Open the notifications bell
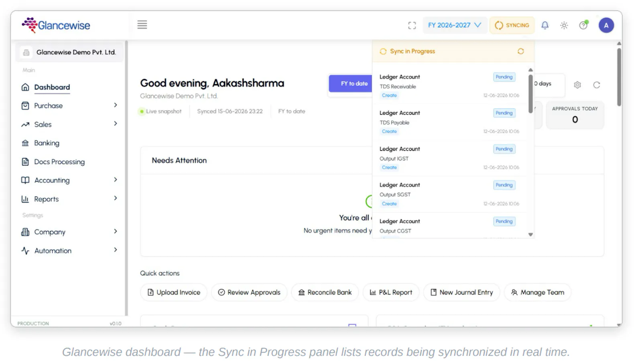 [545, 25]
